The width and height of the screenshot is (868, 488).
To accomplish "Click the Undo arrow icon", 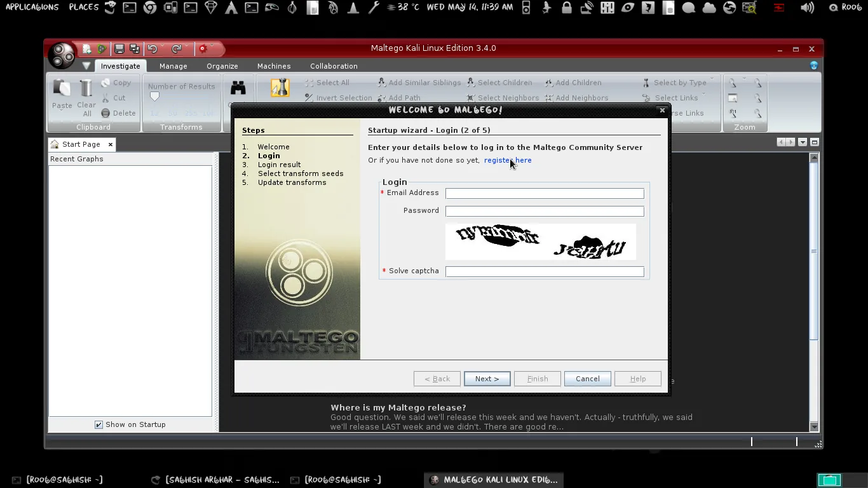I will click(153, 49).
